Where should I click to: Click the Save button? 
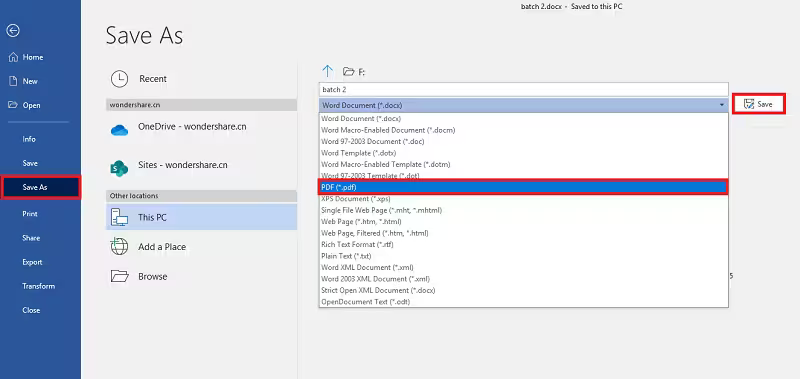pyautogui.click(x=759, y=104)
